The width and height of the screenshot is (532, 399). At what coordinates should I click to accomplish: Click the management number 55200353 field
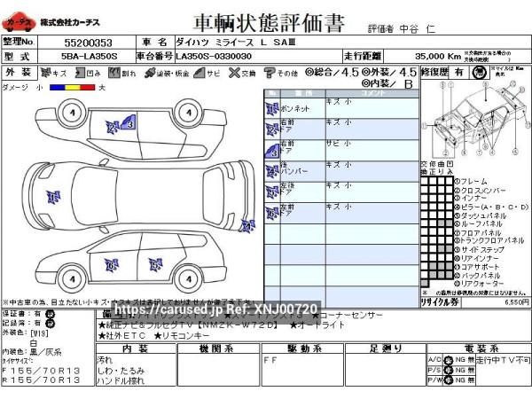(x=87, y=42)
